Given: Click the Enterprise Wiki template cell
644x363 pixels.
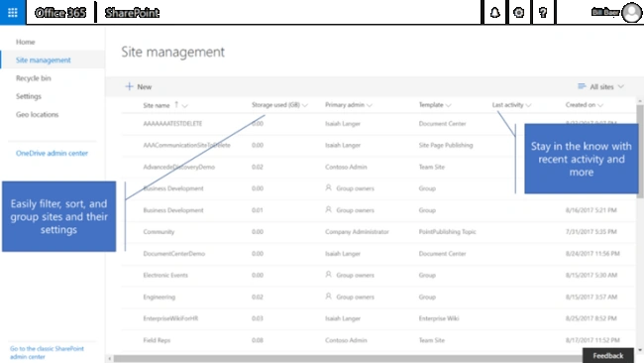Looking at the screenshot, I should (x=439, y=318).
